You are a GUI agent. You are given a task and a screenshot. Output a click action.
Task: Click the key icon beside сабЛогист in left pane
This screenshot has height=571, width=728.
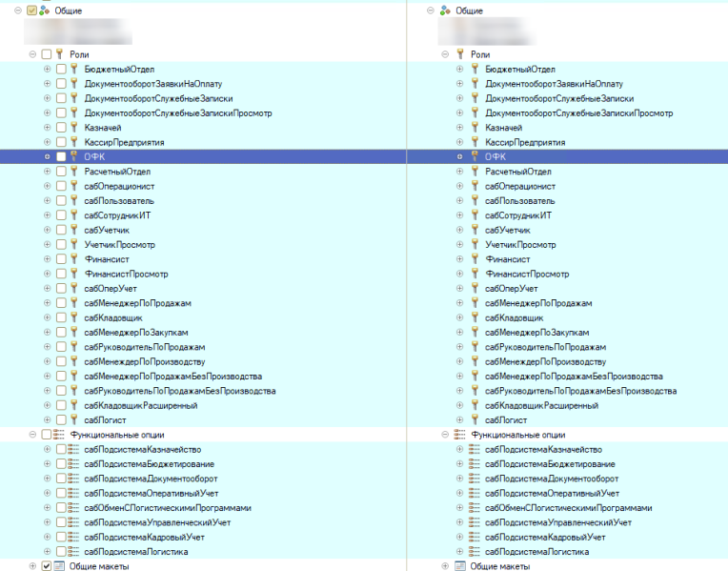[73, 419]
